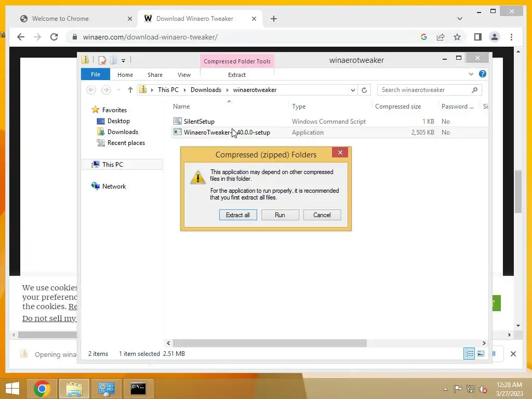Viewport: 532px width, 399px height.
Task: Click the Chrome share page icon
Action: pos(441,37)
